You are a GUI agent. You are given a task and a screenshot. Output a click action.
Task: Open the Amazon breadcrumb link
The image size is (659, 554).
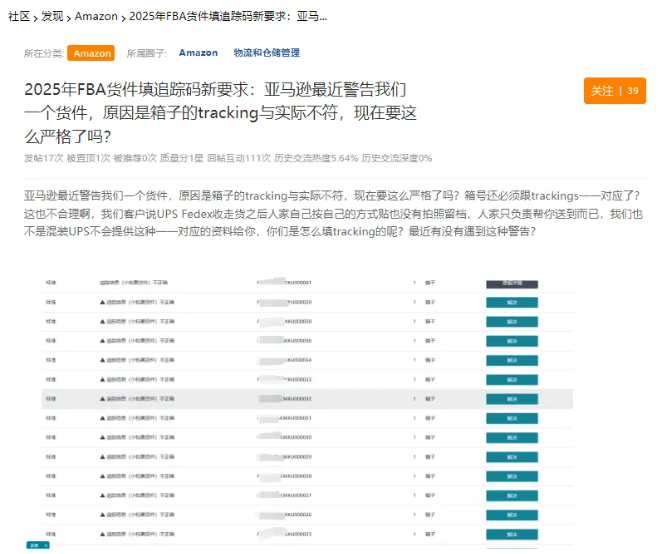click(96, 16)
